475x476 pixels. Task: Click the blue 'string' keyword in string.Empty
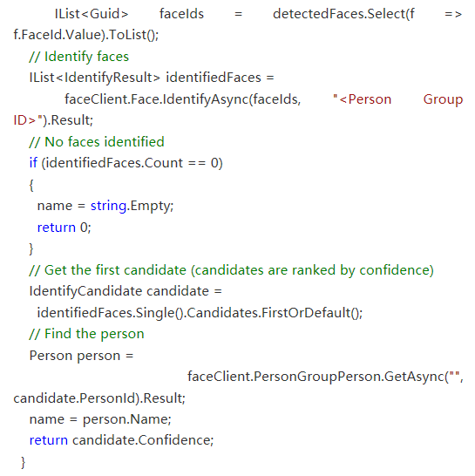click(108, 206)
